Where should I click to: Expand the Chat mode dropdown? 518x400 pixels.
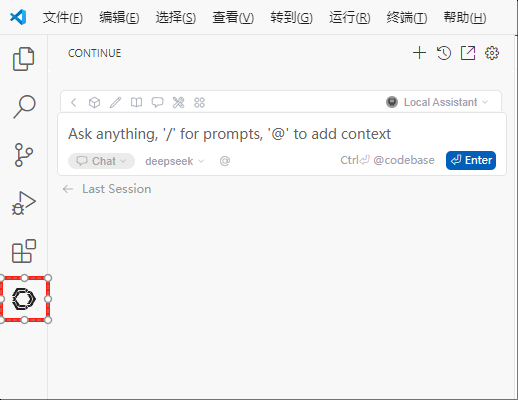pos(101,161)
